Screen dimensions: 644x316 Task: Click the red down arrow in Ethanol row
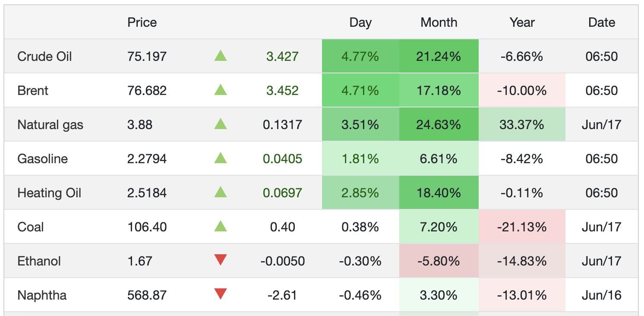tap(221, 260)
